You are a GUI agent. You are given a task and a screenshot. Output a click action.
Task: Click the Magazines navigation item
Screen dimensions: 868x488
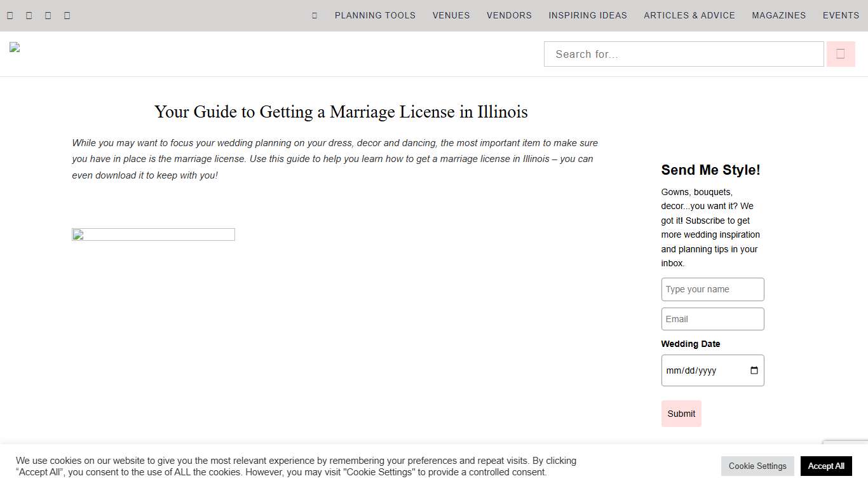tap(778, 15)
